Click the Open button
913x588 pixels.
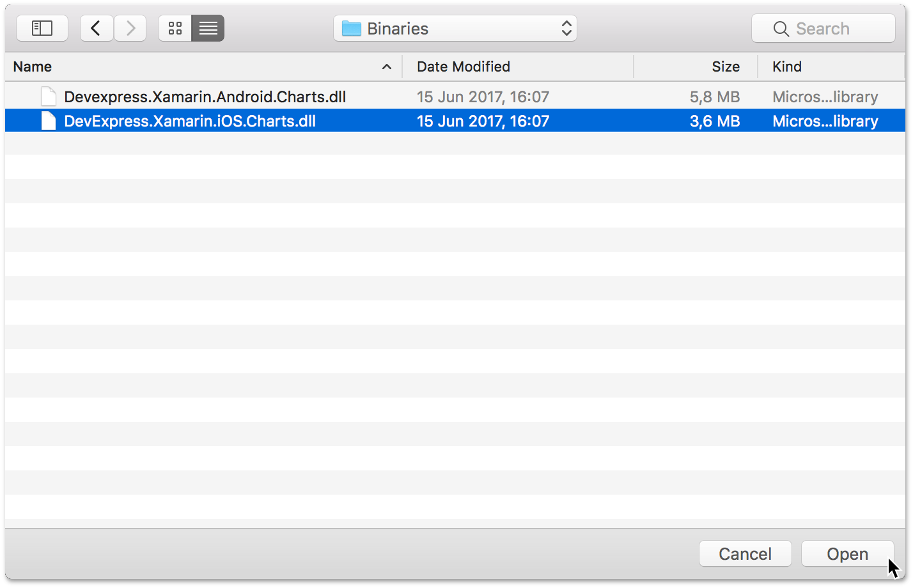[847, 553]
